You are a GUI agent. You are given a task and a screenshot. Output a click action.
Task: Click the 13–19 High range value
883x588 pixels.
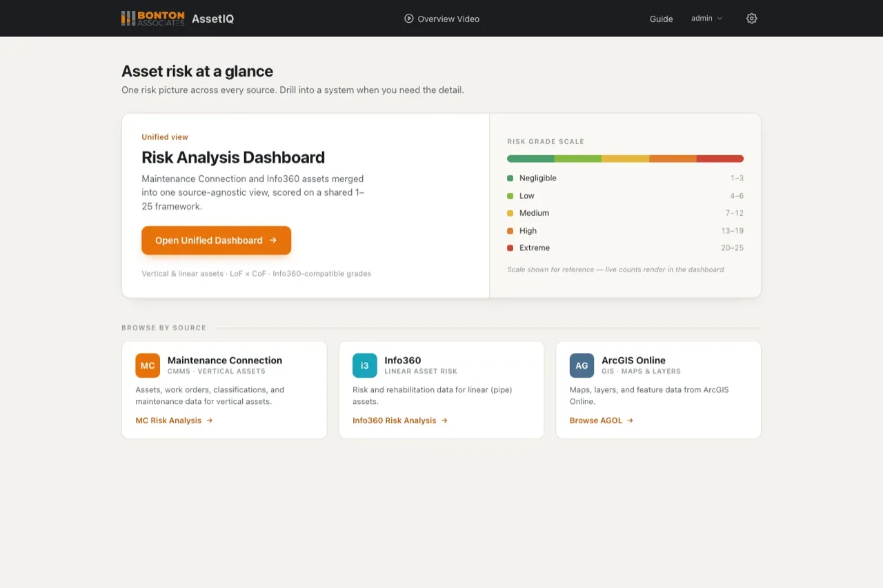[733, 231]
